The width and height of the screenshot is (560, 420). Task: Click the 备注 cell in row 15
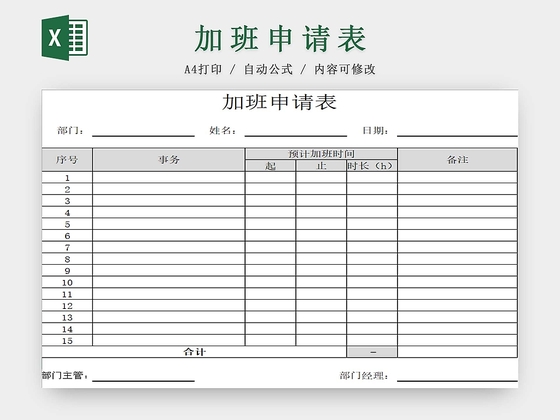[458, 341]
